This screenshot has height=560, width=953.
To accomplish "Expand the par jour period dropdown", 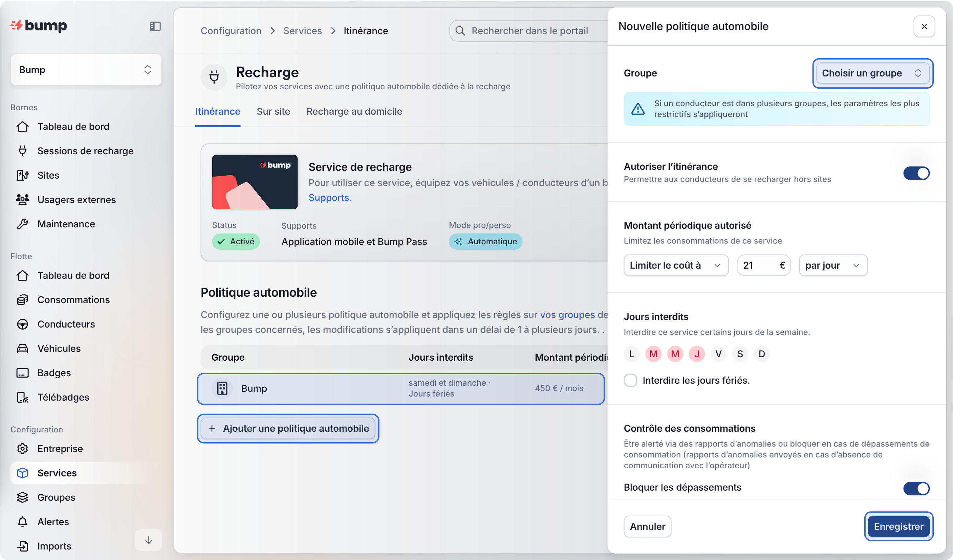I will point(833,265).
